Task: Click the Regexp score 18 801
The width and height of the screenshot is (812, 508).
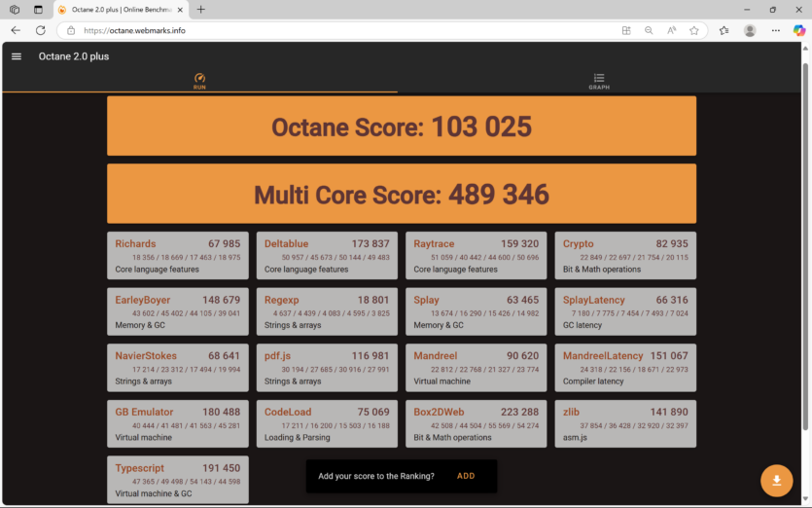Action: coord(373,300)
